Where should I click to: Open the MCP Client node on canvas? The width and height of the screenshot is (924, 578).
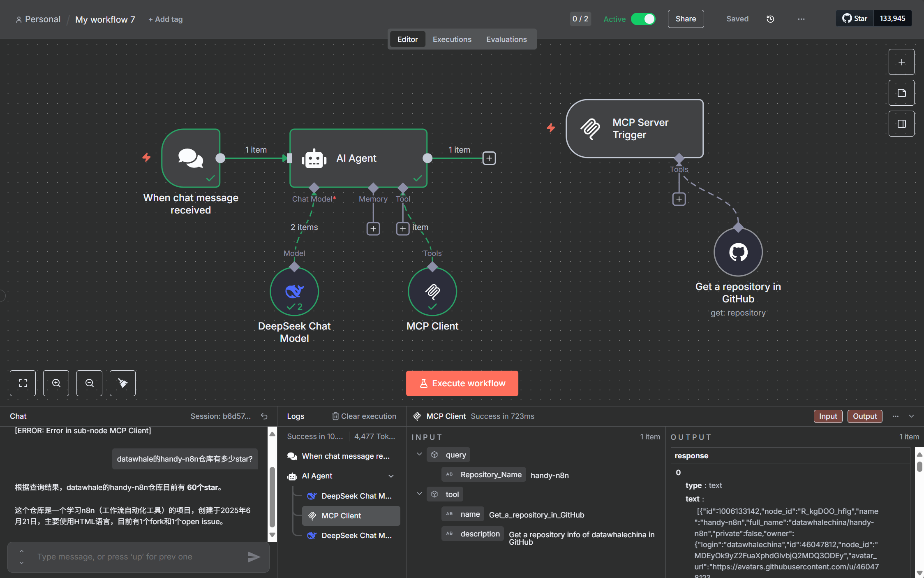tap(432, 292)
